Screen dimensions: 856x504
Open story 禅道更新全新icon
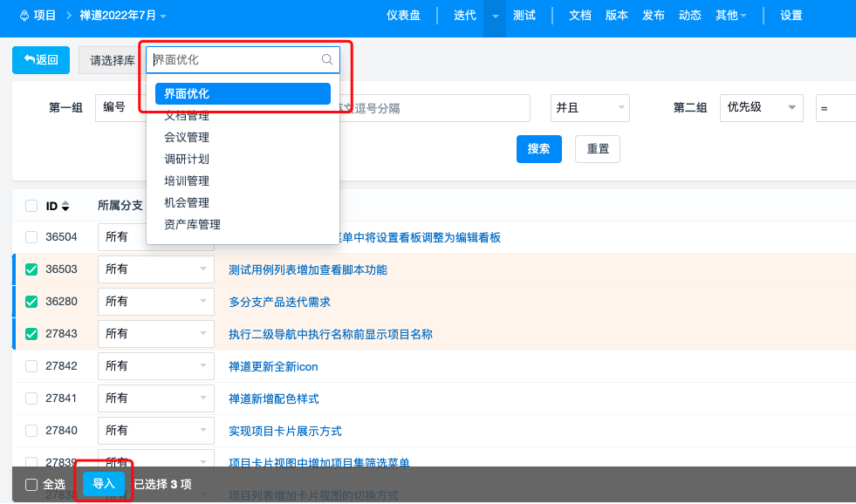pyautogui.click(x=273, y=366)
